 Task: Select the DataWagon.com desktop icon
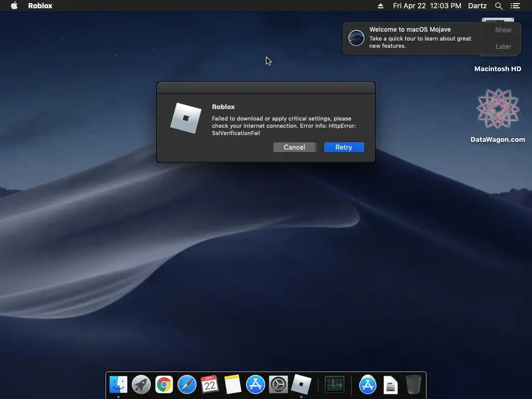coord(498,109)
